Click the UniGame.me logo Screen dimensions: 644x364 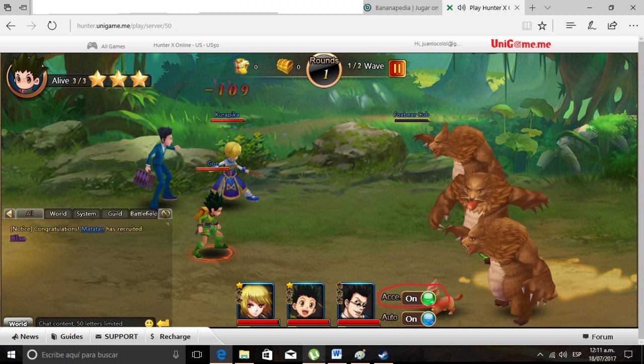pos(521,44)
